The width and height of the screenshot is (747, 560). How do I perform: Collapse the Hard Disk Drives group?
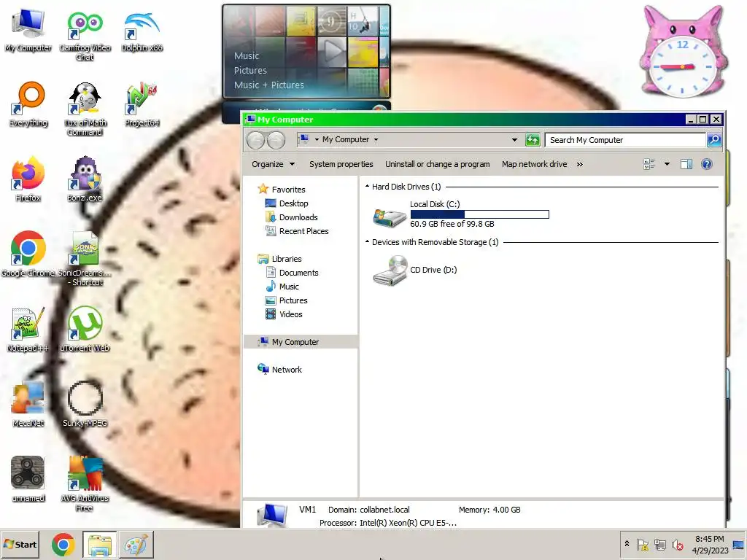pyautogui.click(x=367, y=187)
